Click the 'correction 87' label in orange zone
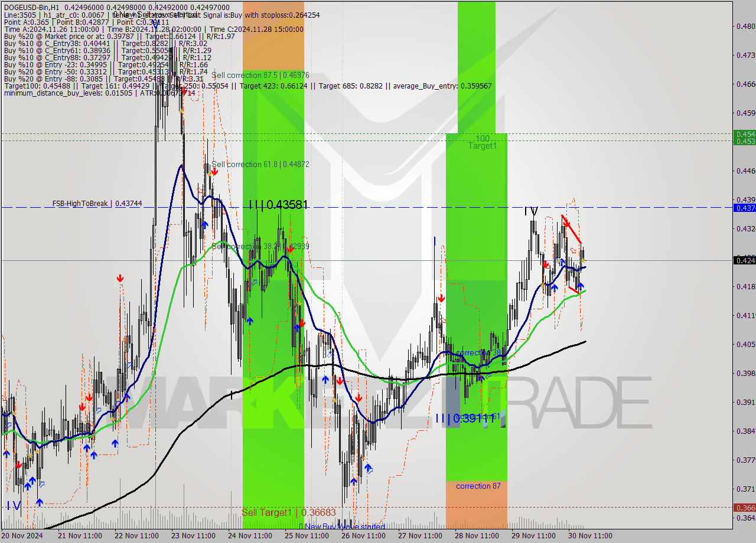This screenshot has width=756, height=543. [x=478, y=486]
